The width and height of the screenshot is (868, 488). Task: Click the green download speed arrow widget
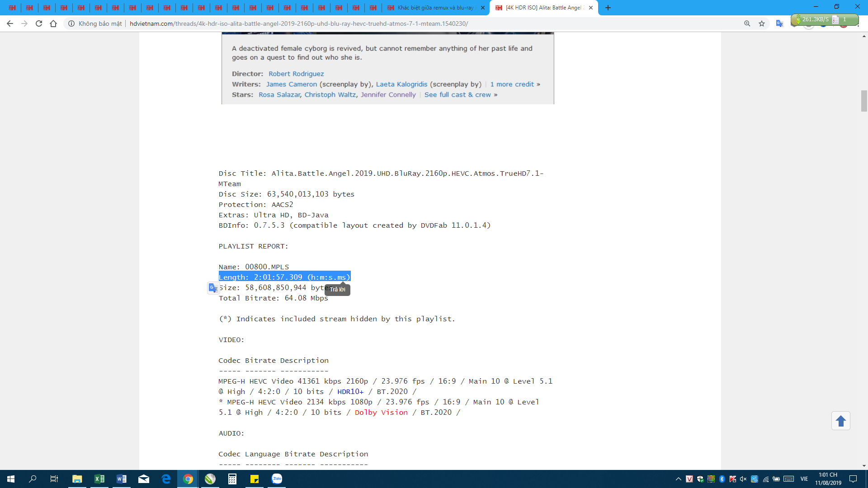tap(798, 19)
